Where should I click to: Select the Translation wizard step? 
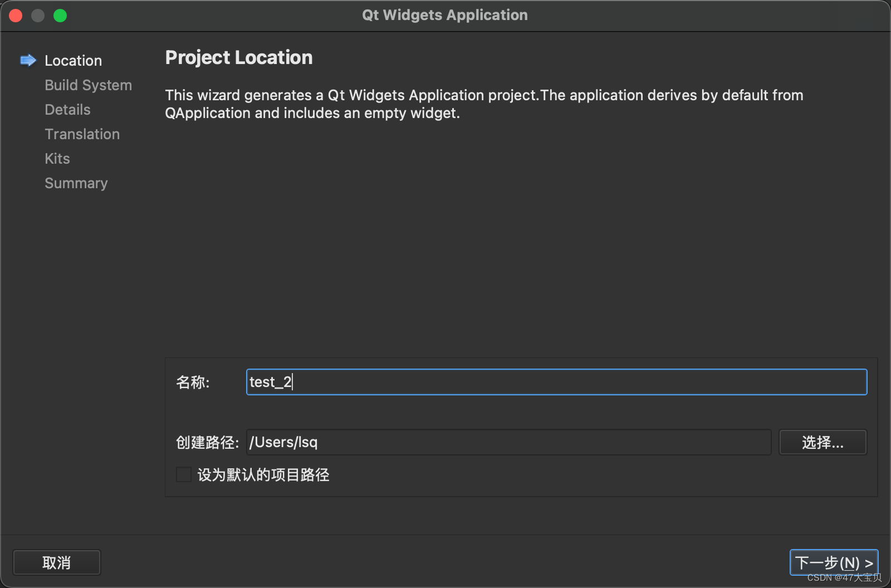point(82,134)
